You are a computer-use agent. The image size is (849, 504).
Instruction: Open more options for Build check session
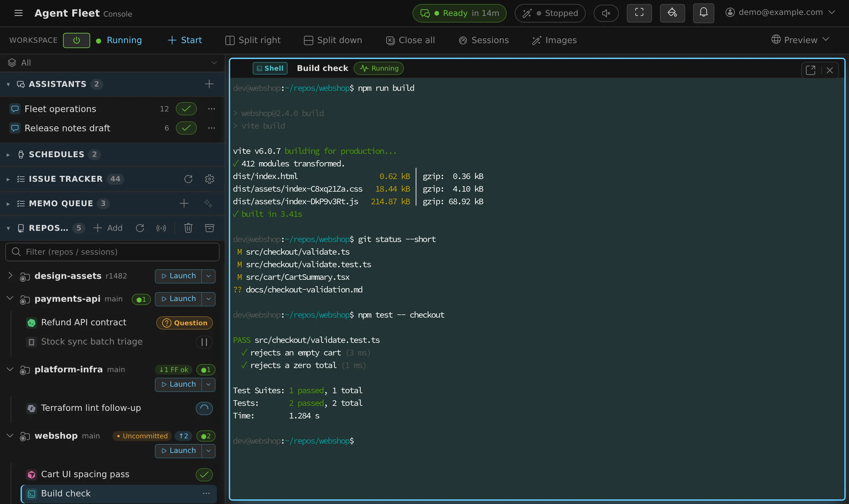point(206,493)
